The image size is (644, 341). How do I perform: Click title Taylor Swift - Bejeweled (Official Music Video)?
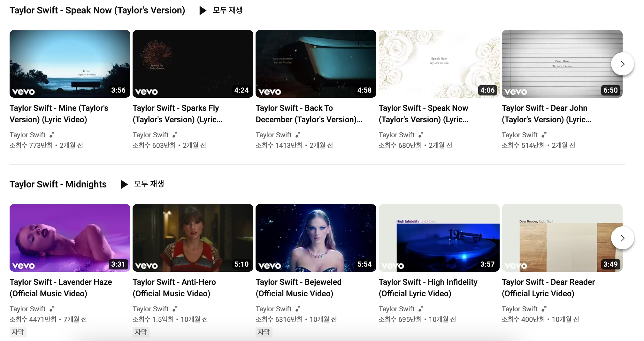299,288
